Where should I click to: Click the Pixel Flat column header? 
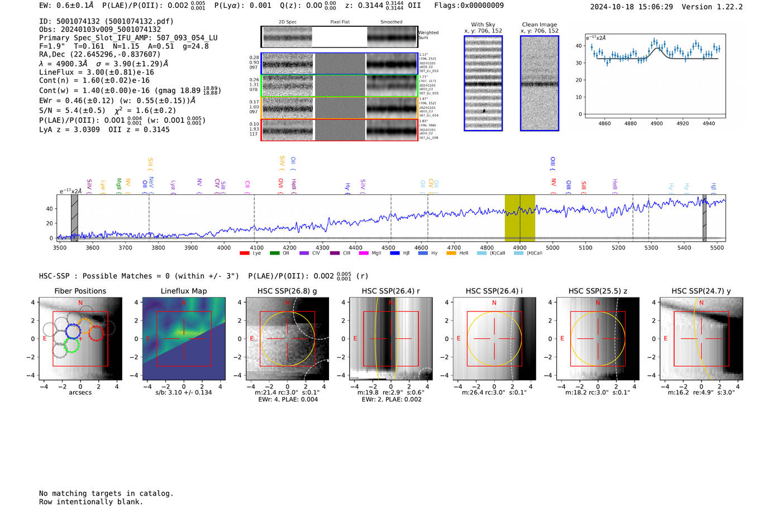(340, 22)
